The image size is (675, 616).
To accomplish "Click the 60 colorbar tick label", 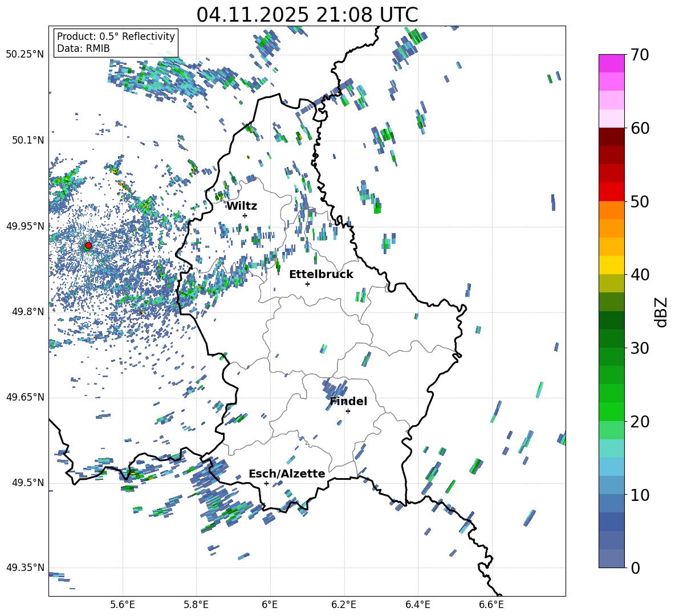I will coord(639,128).
